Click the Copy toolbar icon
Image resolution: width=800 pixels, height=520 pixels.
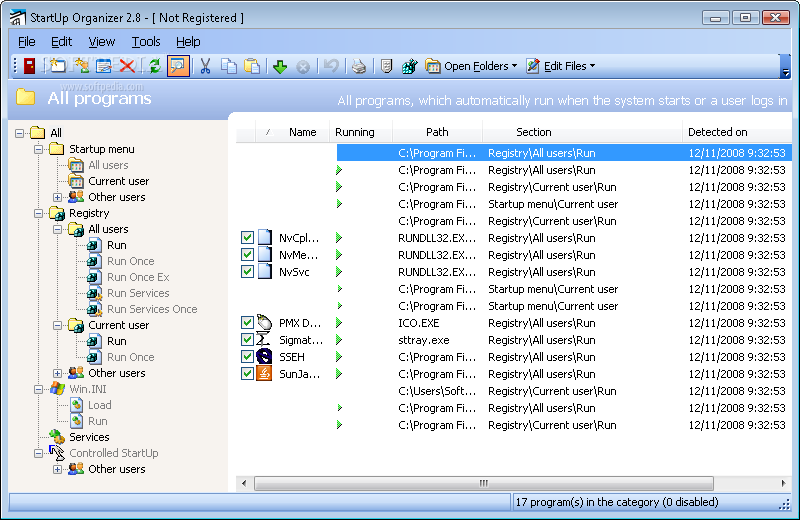click(x=229, y=66)
